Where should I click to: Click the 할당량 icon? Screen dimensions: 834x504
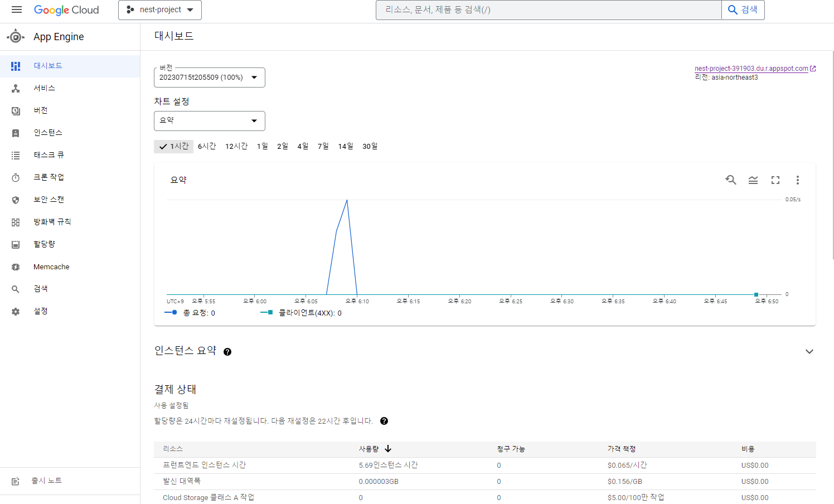point(16,244)
